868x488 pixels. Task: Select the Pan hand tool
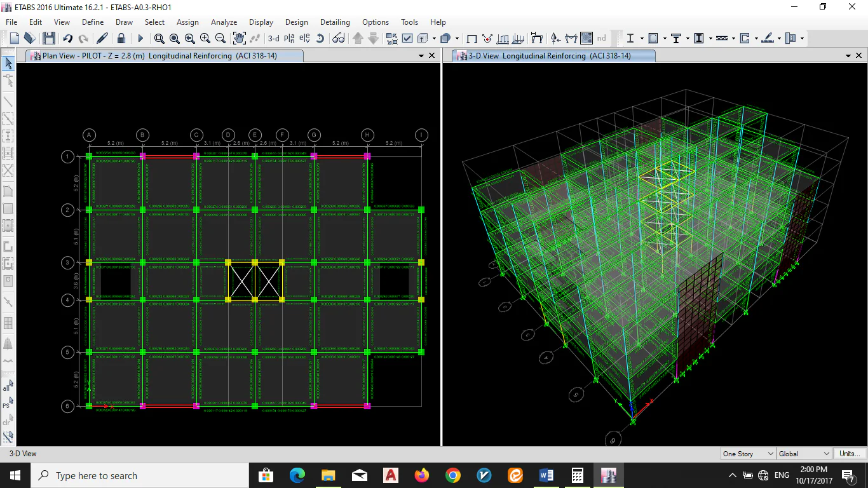[x=240, y=38]
